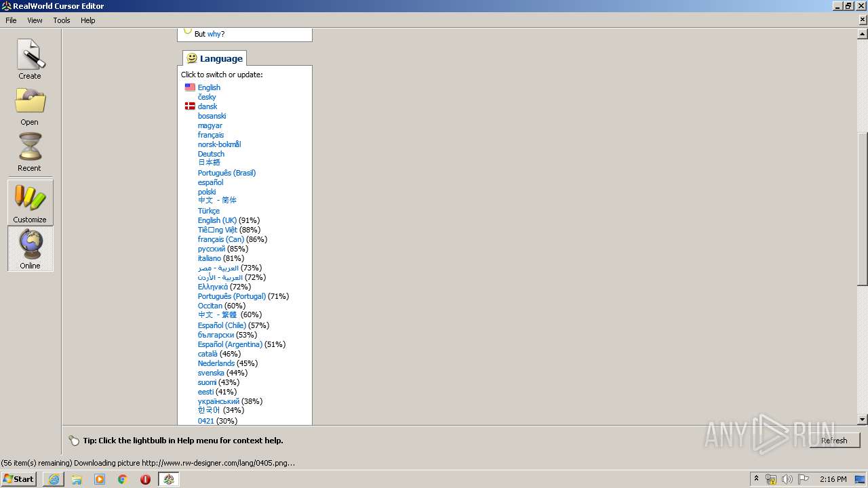Switch language to dansk
Viewport: 868px width, 488px height.
pos(208,106)
